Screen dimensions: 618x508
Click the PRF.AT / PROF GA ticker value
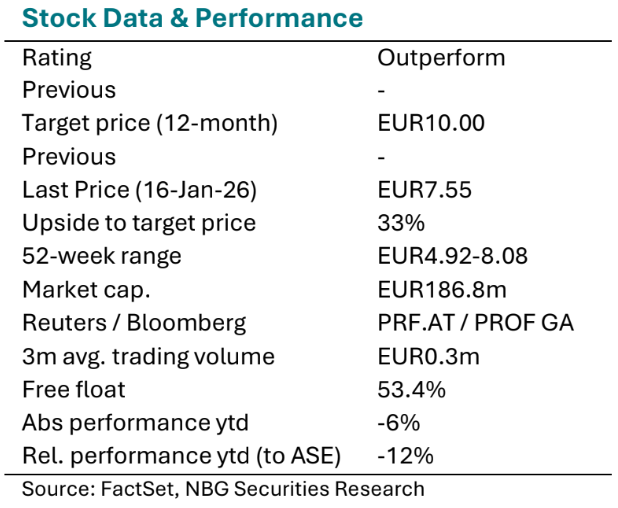(x=475, y=323)
